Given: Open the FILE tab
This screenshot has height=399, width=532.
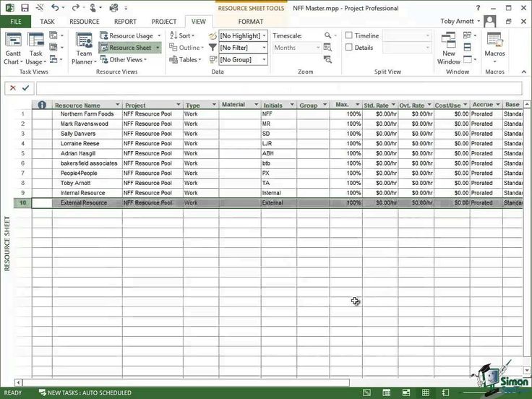Looking at the screenshot, I should 16,22.
